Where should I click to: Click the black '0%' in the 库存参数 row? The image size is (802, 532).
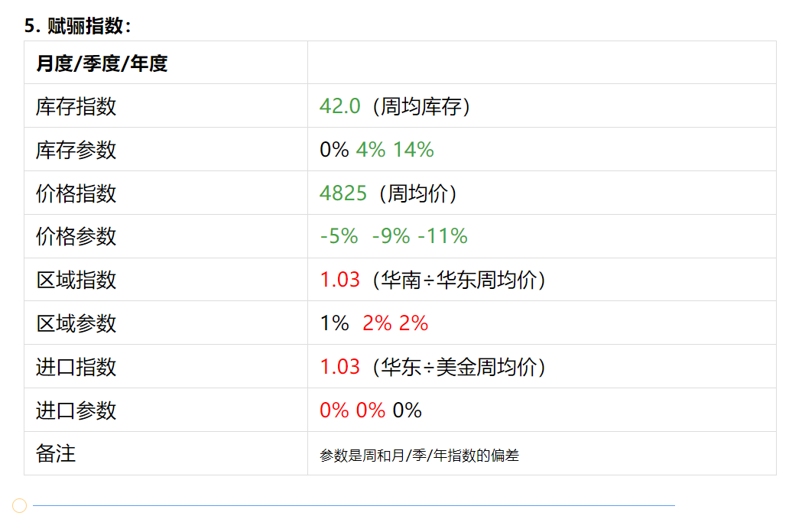(x=334, y=150)
